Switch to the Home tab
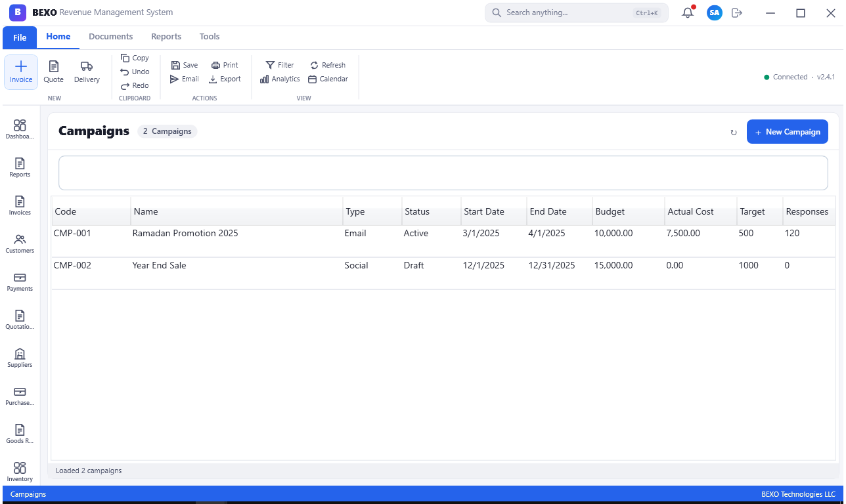This screenshot has height=504, width=846. tap(58, 37)
